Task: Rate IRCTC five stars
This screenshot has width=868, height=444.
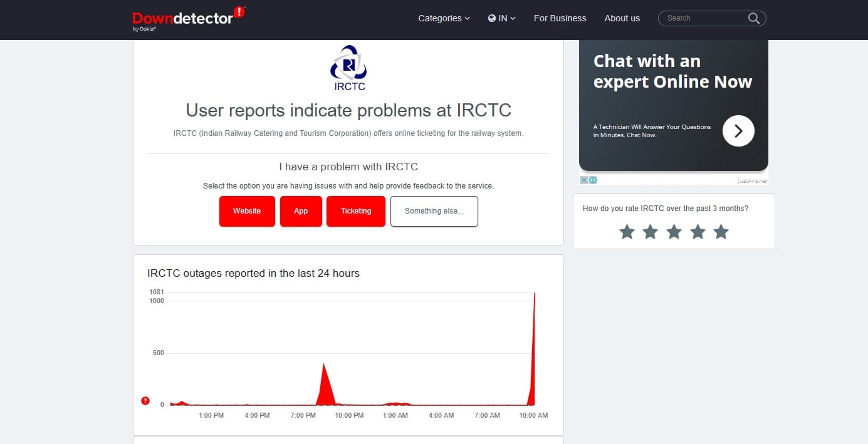Action: pyautogui.click(x=721, y=232)
